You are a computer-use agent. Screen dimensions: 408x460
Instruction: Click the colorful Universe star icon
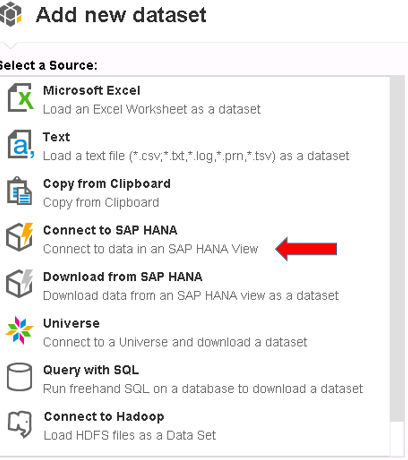pyautogui.click(x=19, y=330)
